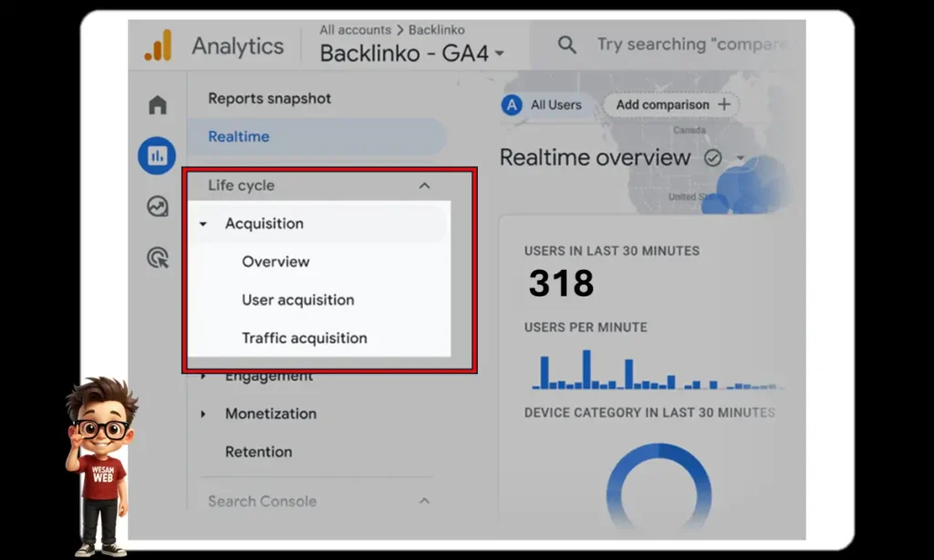Open the Acquisition Overview report
The width and height of the screenshot is (934, 560).
[x=275, y=262]
